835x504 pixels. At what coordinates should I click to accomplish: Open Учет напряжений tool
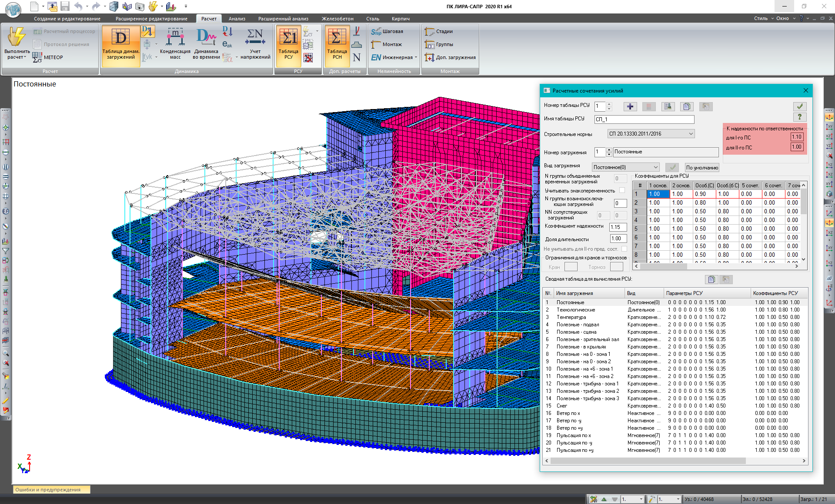(255, 43)
